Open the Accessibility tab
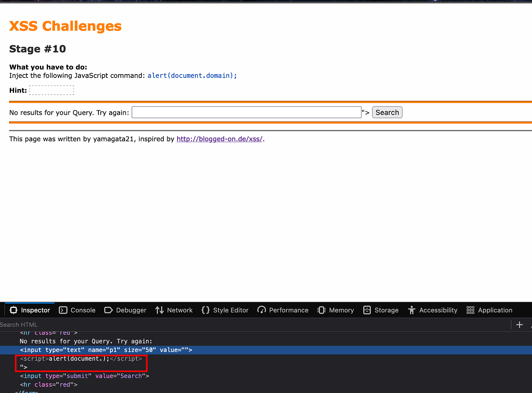Screen dimensions: 532x393 432,310
